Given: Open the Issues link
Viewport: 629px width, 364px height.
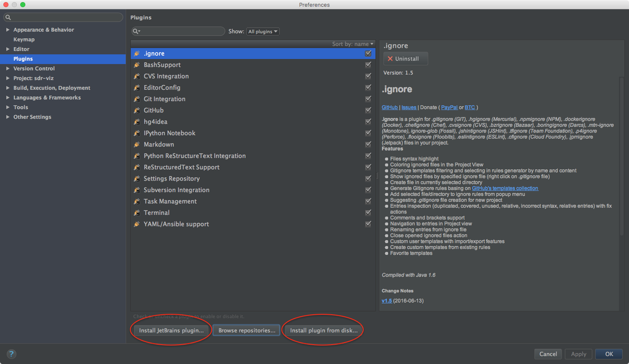Looking at the screenshot, I should 409,107.
